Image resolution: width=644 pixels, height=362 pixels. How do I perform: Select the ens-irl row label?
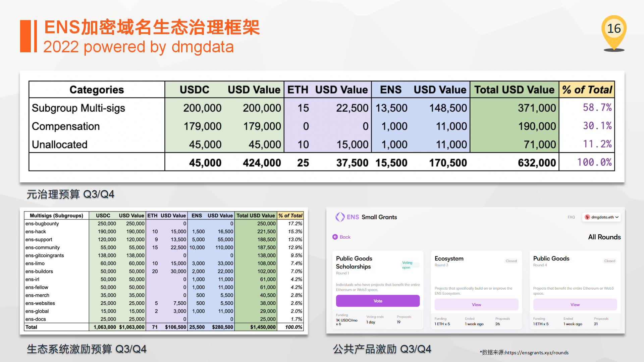pos(33,280)
